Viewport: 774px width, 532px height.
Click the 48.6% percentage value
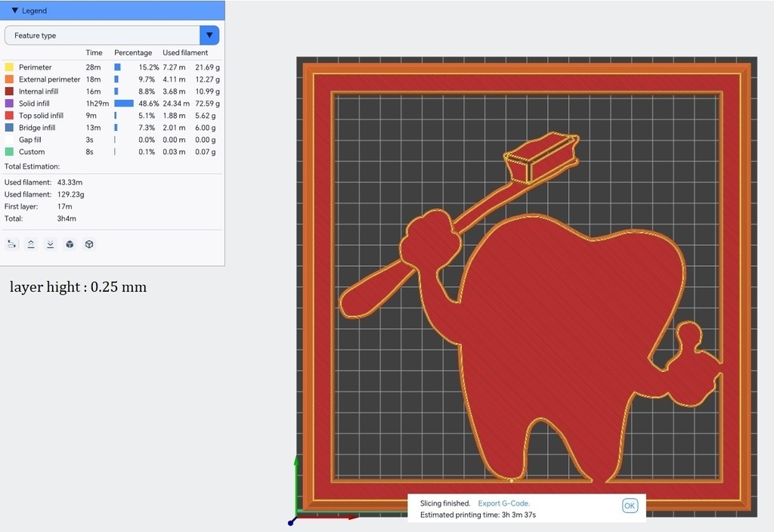[x=149, y=103]
